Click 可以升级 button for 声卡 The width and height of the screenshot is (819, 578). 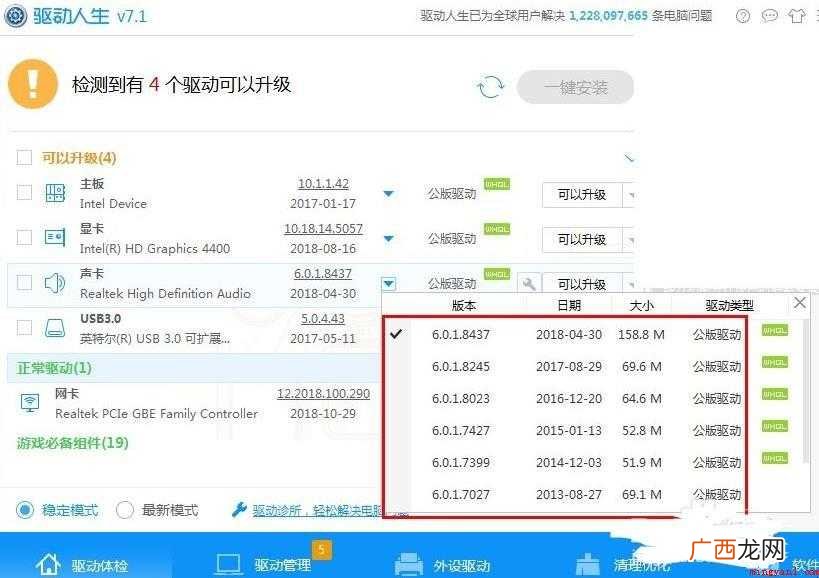582,284
